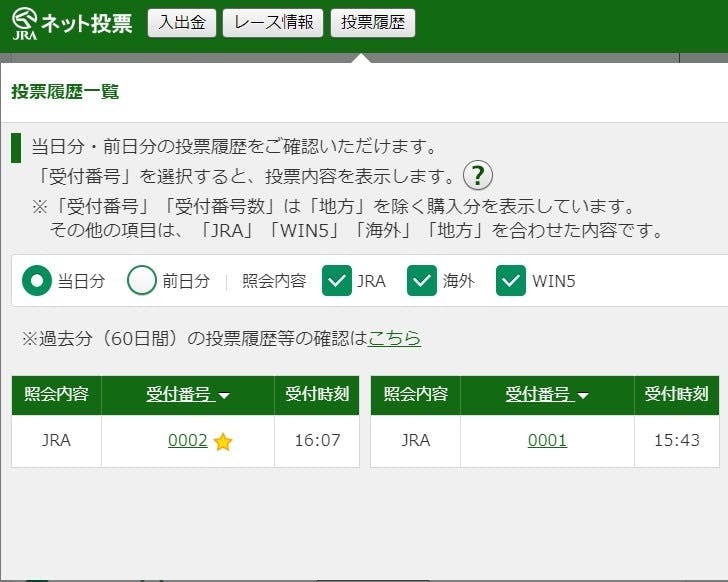Sort by 受付番号 in the left table

coord(188,395)
